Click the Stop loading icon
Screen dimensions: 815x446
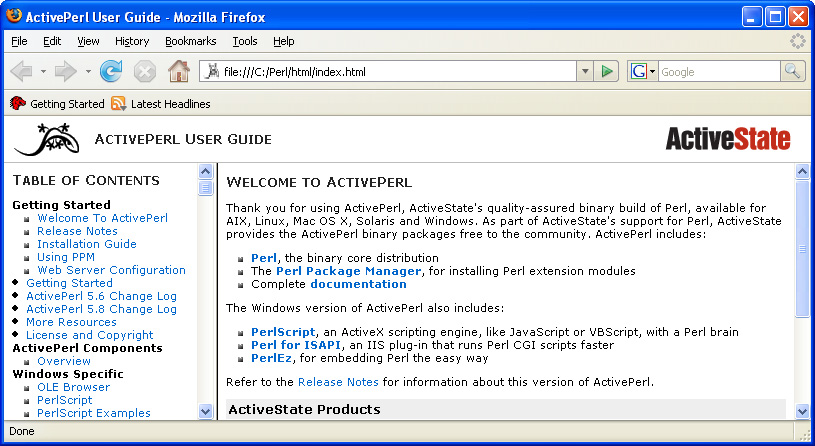[144, 71]
